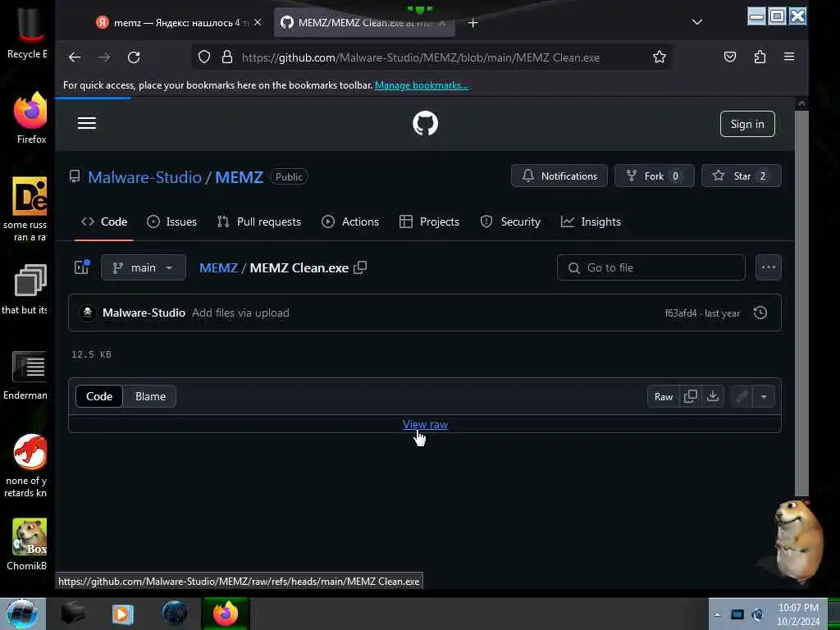The height and width of the screenshot is (630, 840).
Task: Click the View raw link
Action: point(426,424)
